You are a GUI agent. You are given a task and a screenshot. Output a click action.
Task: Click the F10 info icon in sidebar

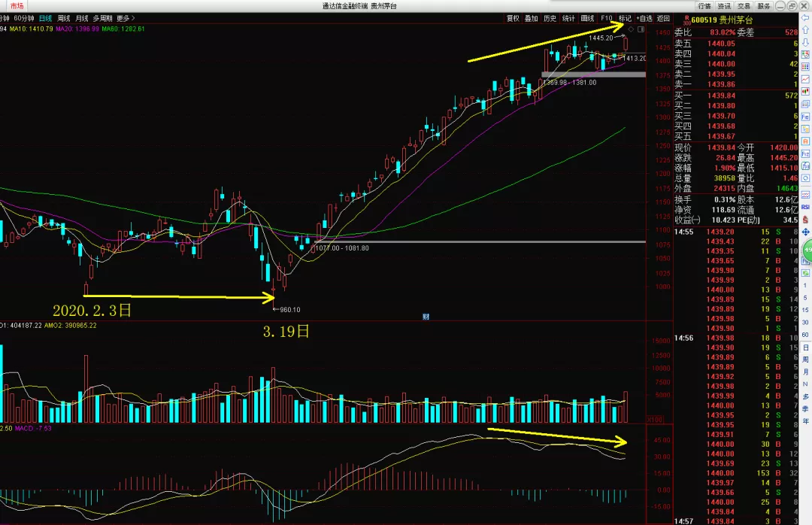click(x=805, y=117)
